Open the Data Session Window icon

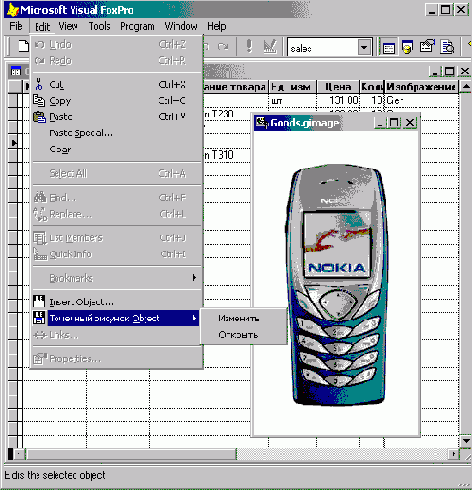(x=407, y=47)
